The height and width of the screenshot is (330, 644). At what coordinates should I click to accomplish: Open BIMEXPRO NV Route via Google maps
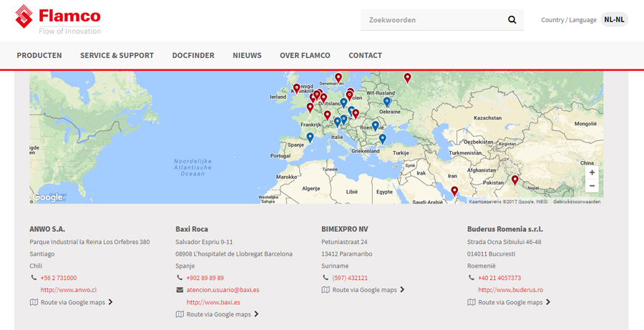[x=364, y=290]
